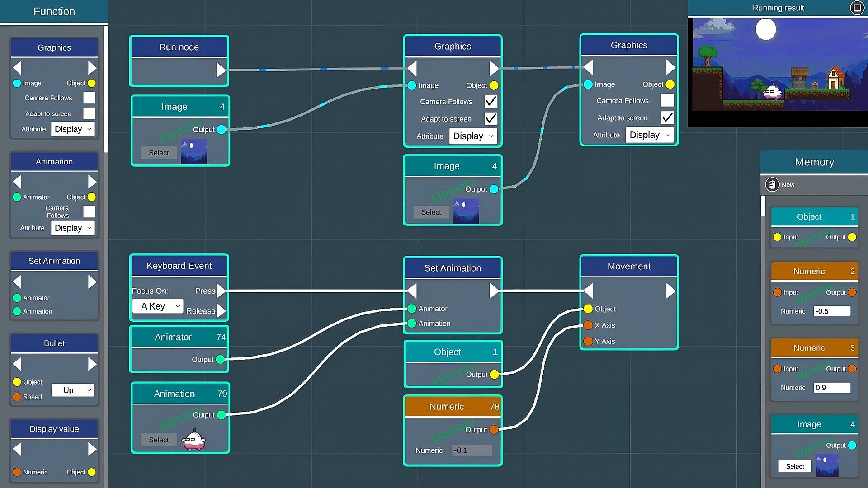
Task: Click Keyboard Event Release output arrow
Action: (x=221, y=310)
